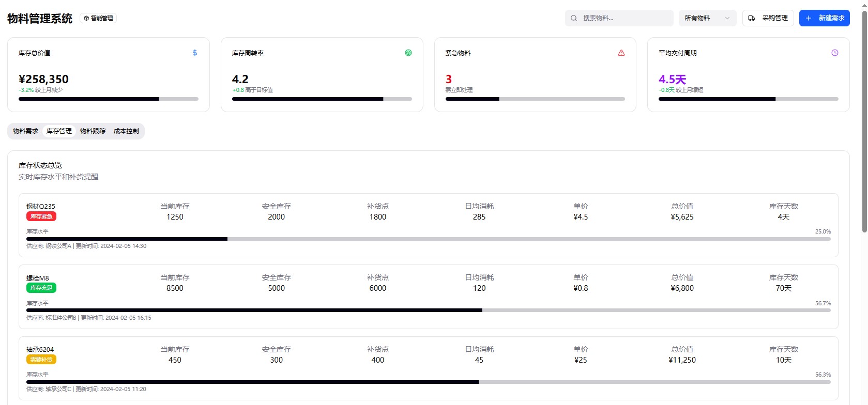Click the purple clock icon on 平均交付周期 card
This screenshot has width=868, height=405.
point(835,53)
